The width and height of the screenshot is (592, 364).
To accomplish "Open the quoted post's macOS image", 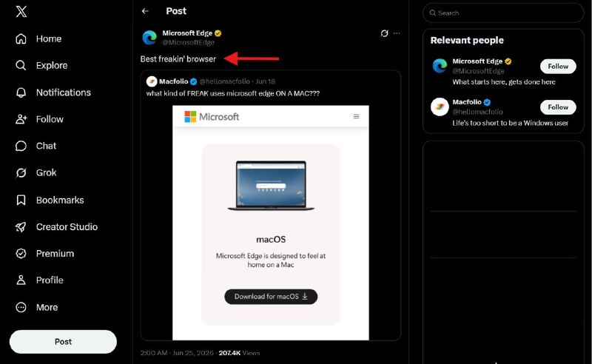I will [x=271, y=223].
